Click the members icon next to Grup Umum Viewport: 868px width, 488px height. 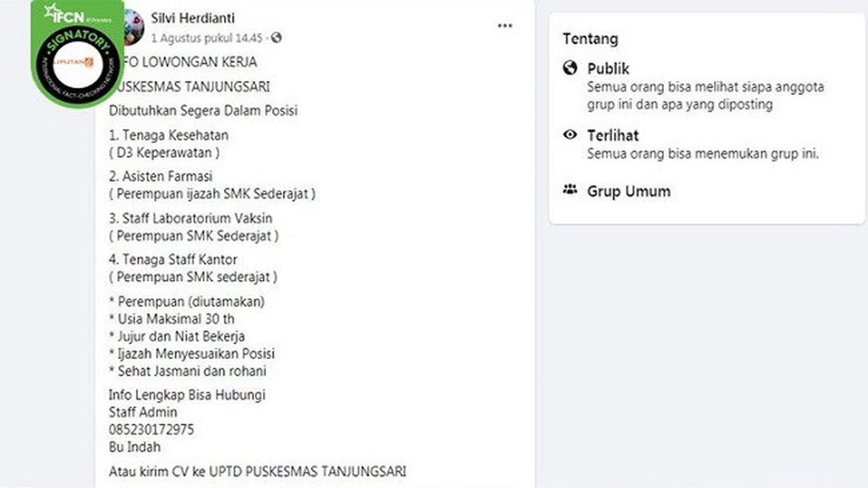tap(572, 190)
